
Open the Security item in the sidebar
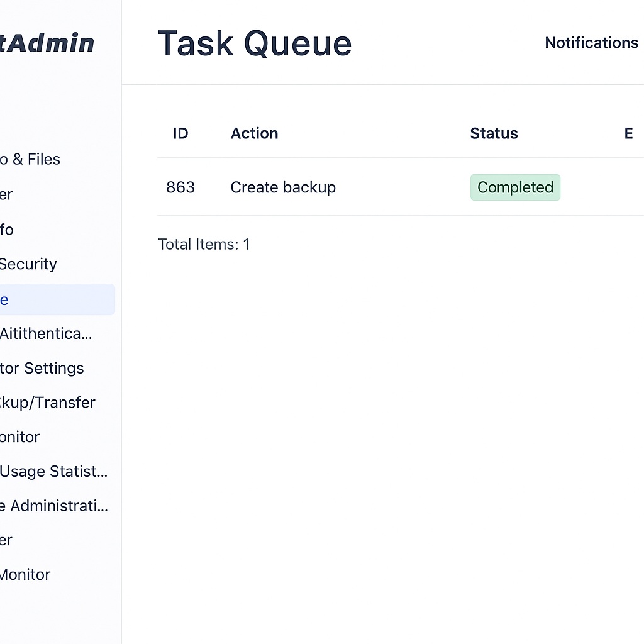[x=28, y=264]
